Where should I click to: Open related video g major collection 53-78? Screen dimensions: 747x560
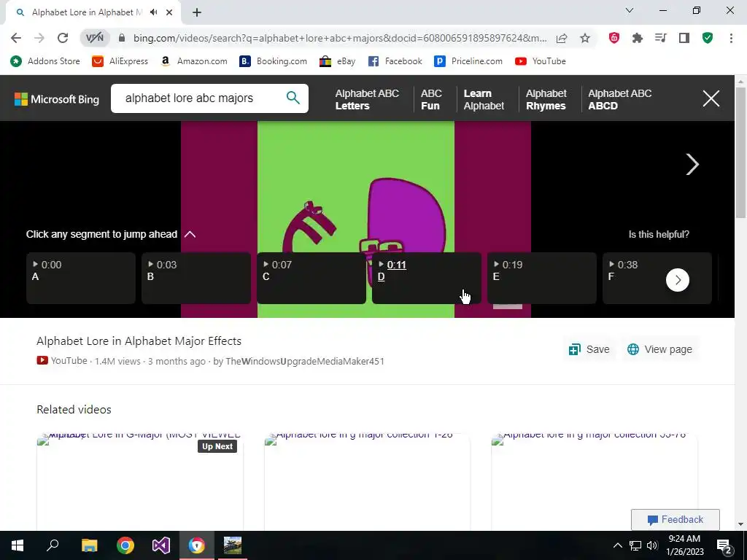coord(594,481)
